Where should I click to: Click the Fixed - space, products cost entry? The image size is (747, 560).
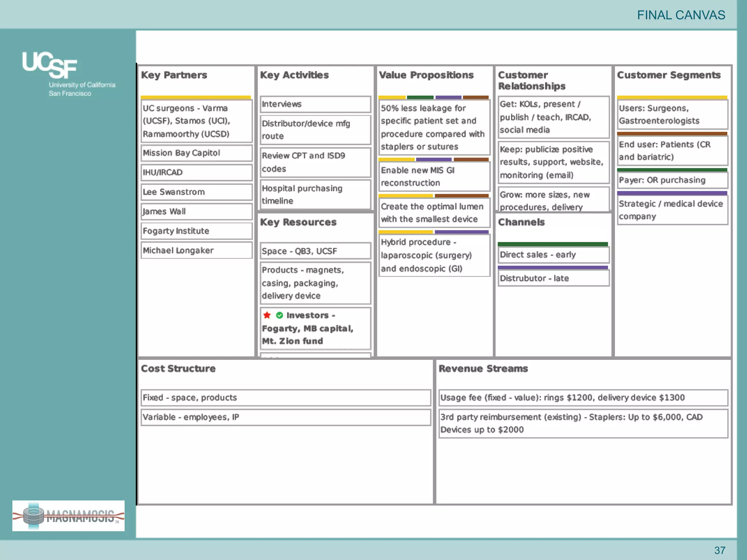286,398
